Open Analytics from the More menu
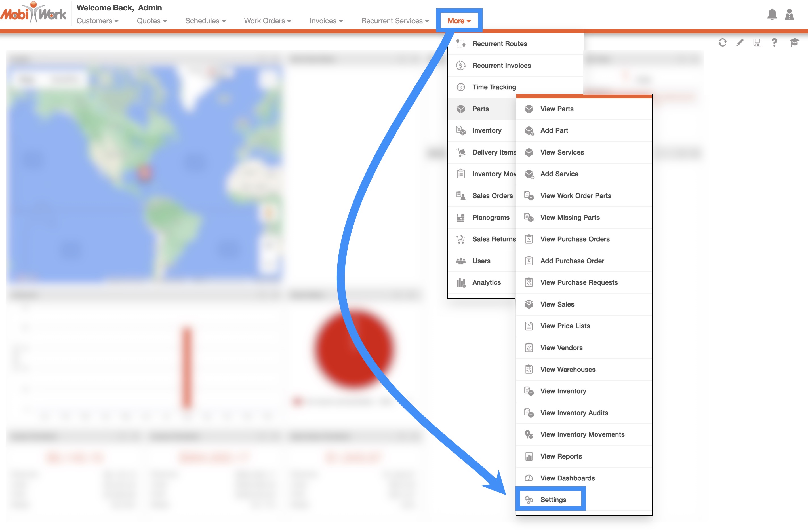Screen dimensions: 808x532 (x=486, y=283)
